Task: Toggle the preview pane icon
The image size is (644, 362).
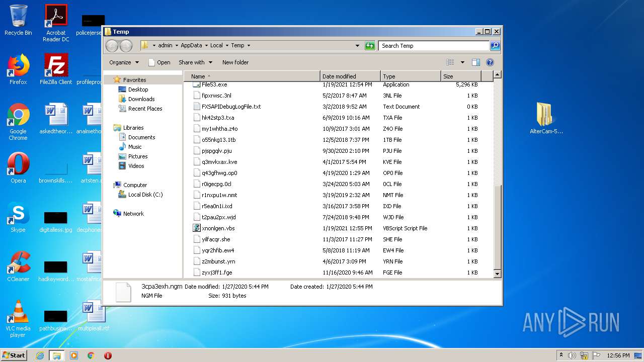Action: [475, 62]
